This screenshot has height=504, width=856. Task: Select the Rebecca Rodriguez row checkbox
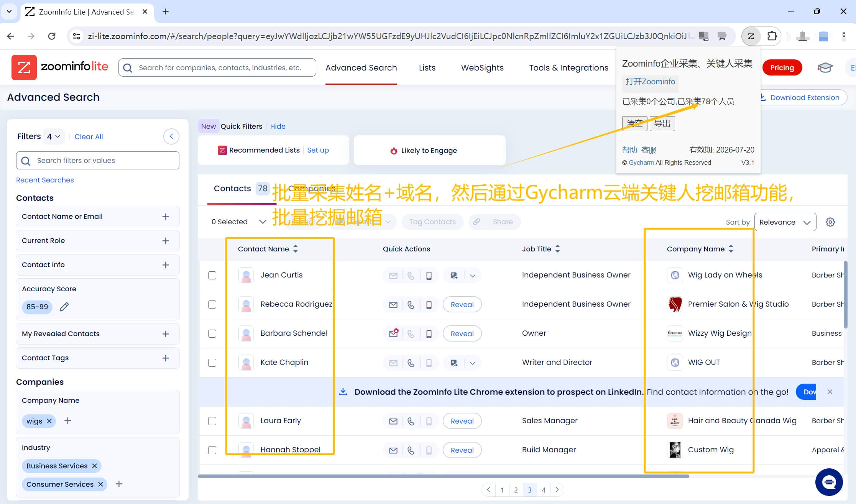pos(212,305)
